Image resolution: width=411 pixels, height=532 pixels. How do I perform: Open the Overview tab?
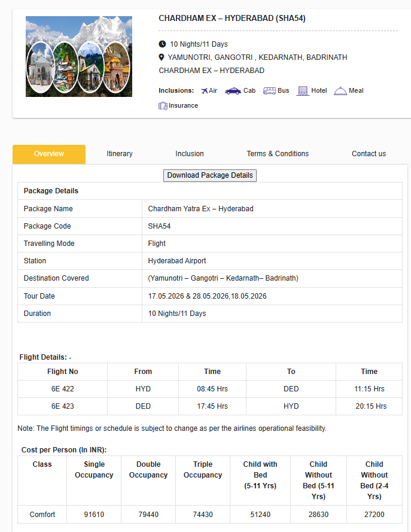coord(49,154)
